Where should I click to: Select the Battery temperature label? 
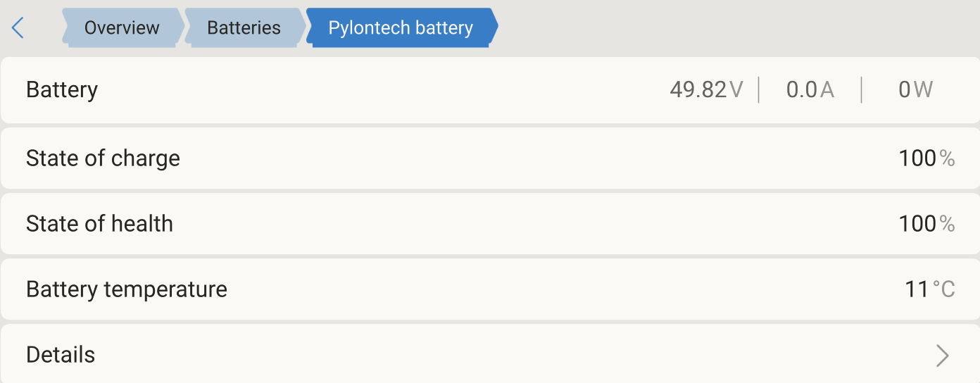pyautogui.click(x=127, y=289)
